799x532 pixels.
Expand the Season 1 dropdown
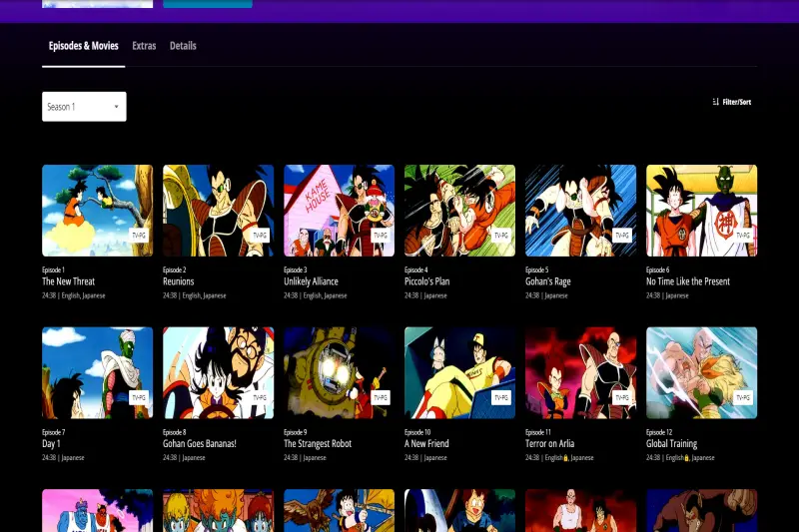[x=84, y=107]
